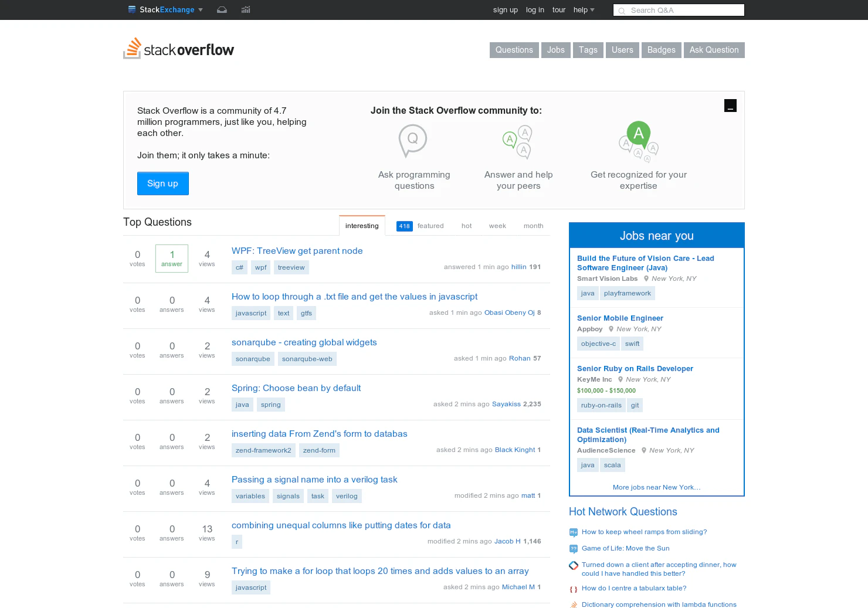Open the for loop 20 times question
Image resolution: width=868 pixels, height=608 pixels.
click(x=380, y=571)
